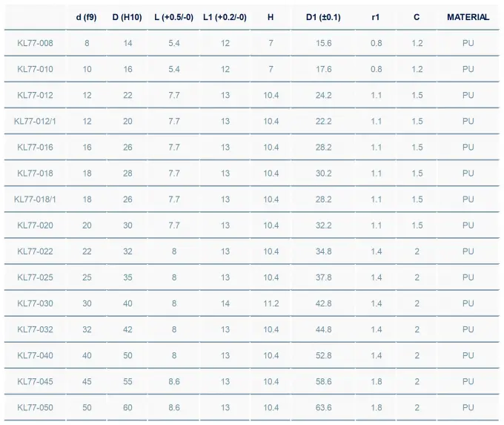Select the KL77-012/1 row label
Viewport: 504px width, 425px height.
pyautogui.click(x=36, y=121)
